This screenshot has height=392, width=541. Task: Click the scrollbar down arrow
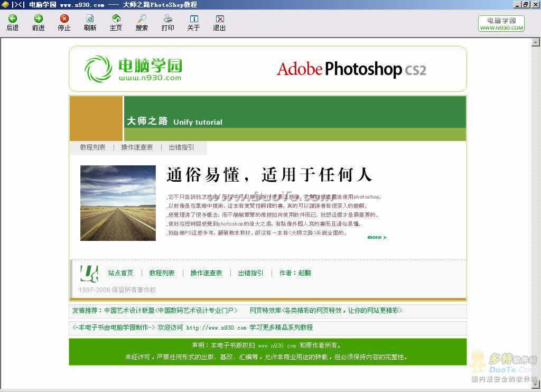pyautogui.click(x=536, y=384)
